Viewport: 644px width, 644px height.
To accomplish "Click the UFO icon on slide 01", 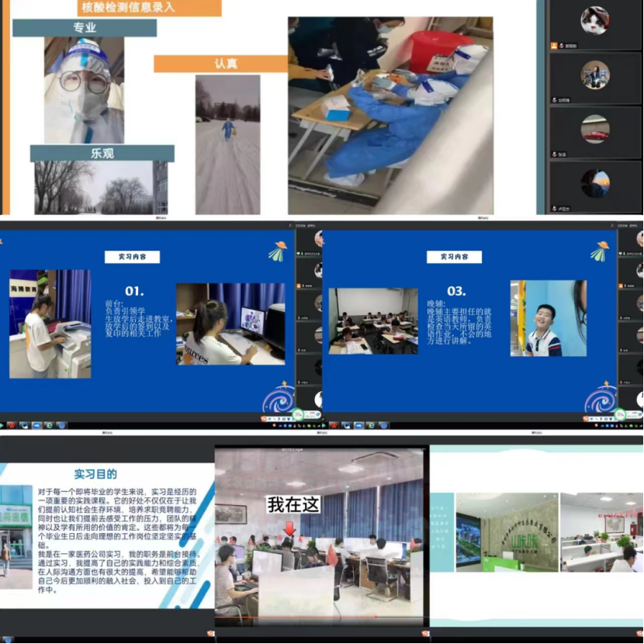I will [x=278, y=251].
